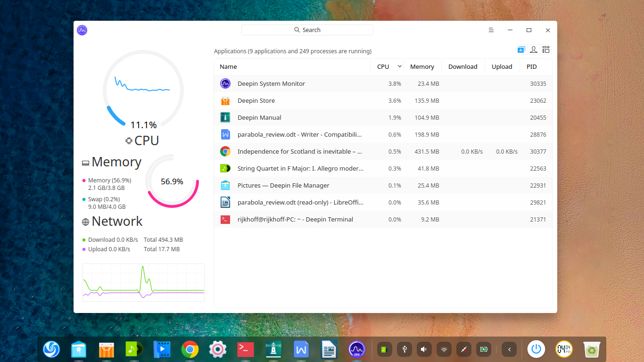Select Independence for Scotland Chrome row
This screenshot has height=362, width=644.
tap(383, 151)
